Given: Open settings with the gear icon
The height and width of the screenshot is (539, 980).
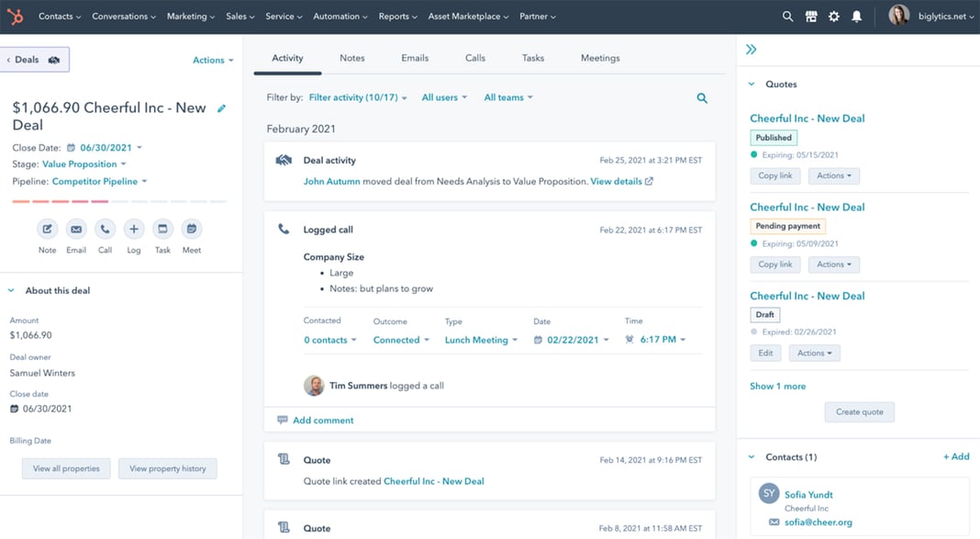Looking at the screenshot, I should pos(833,16).
